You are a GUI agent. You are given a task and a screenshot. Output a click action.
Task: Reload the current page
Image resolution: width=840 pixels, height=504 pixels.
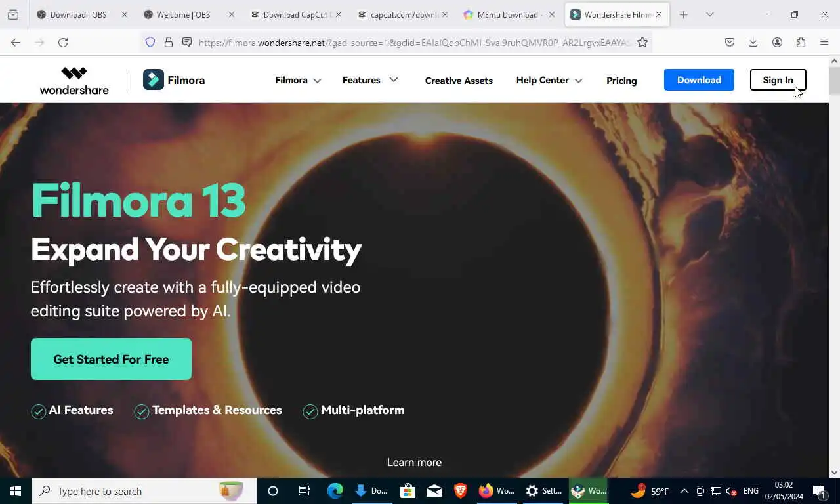[x=63, y=42]
